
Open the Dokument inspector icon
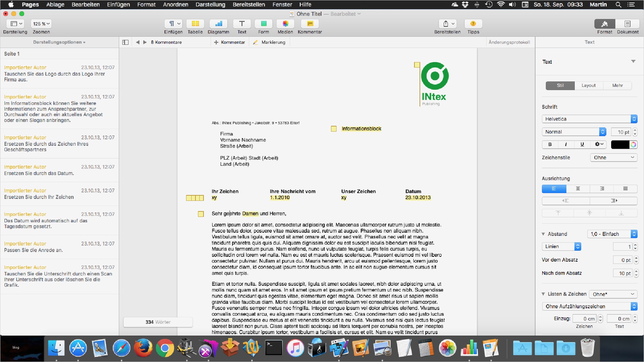tap(627, 24)
